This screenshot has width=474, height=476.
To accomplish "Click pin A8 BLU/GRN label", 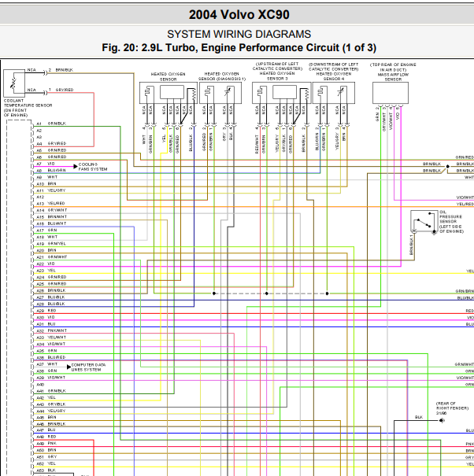I will pyautogui.click(x=51, y=170).
